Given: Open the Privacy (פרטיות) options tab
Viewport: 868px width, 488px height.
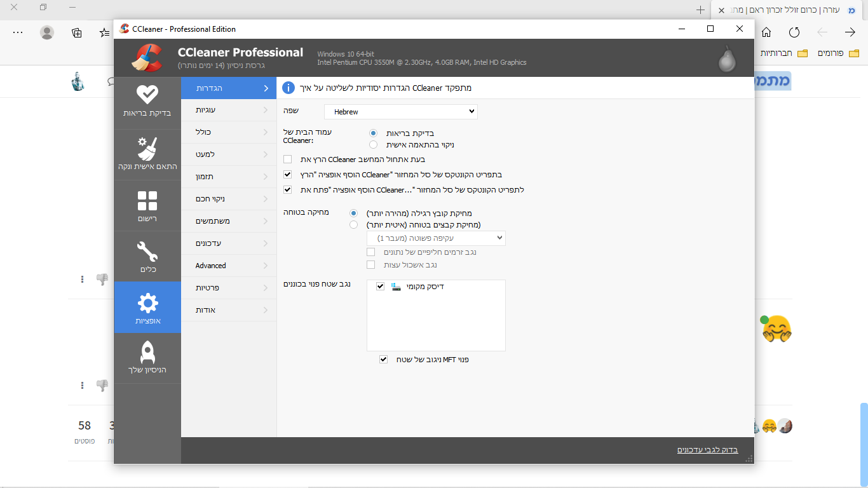Looking at the screenshot, I should [229, 288].
